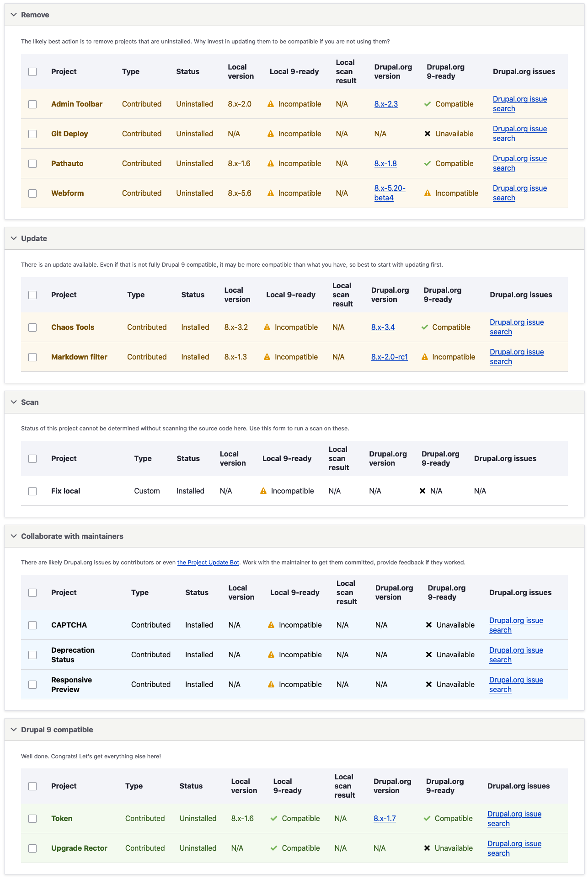This screenshot has width=588, height=880.
Task: Click the Markdown filter project name
Action: click(79, 357)
